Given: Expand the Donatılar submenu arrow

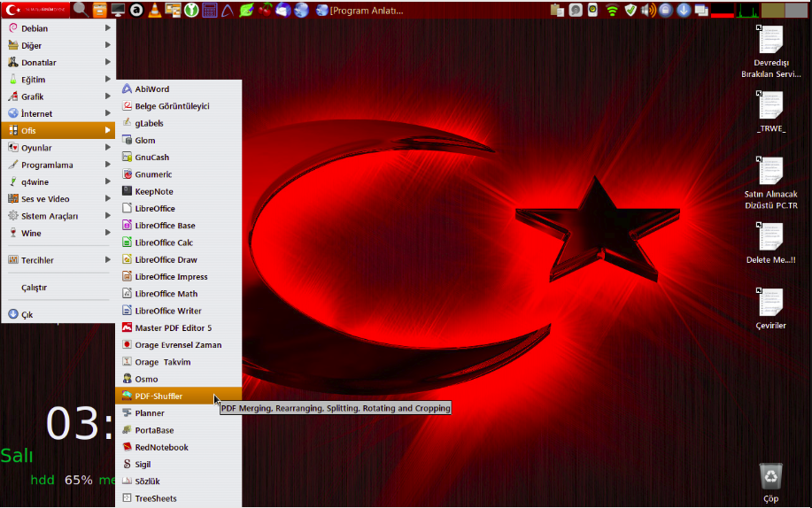Looking at the screenshot, I should point(108,62).
